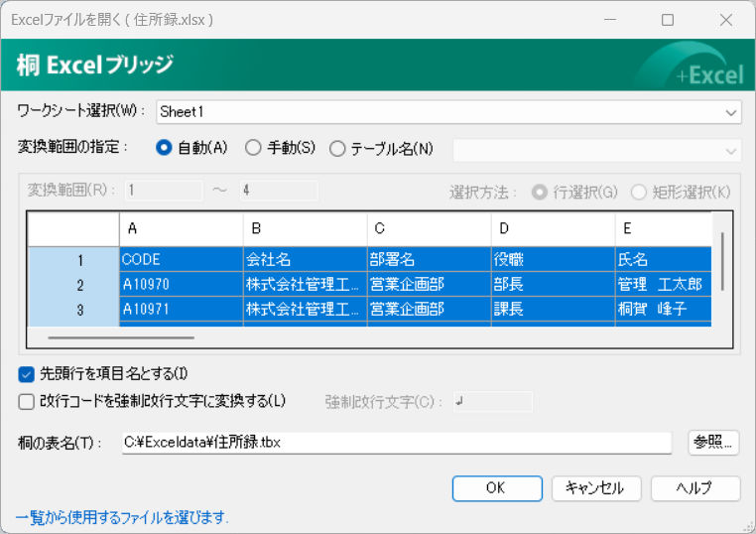Click column header B in preview grid
Viewport: 756px width, 534px height.
click(306, 229)
